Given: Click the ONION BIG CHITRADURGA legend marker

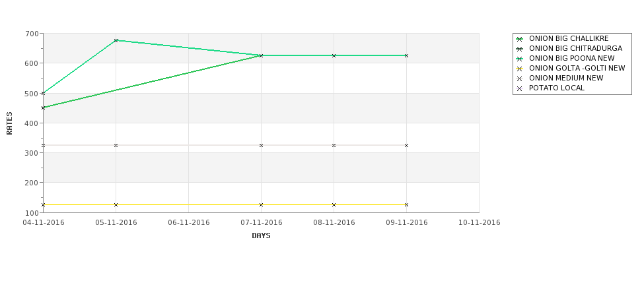Looking at the screenshot, I should (x=520, y=49).
